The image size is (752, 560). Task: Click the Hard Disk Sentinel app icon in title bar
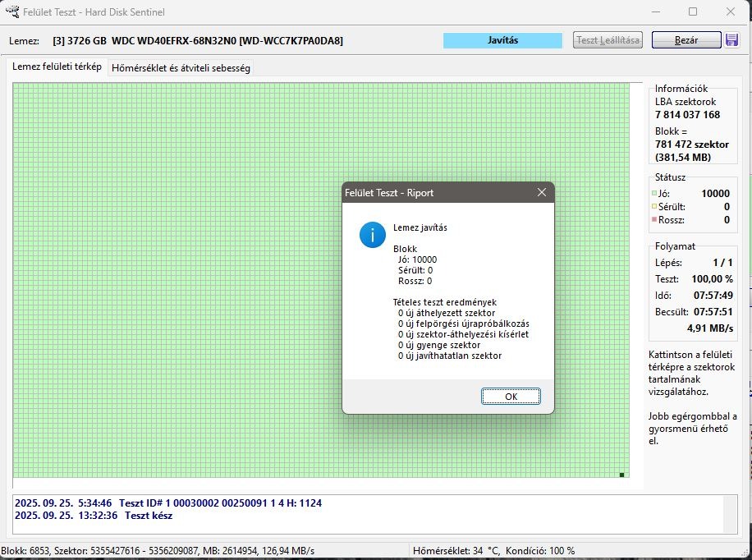12,11
